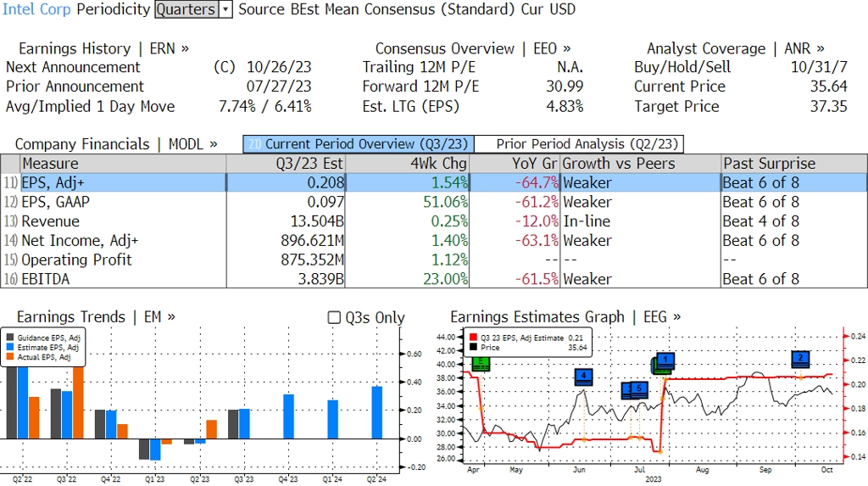
Task: Click EPS GAAP 4Wk change 51.06%
Action: (446, 202)
